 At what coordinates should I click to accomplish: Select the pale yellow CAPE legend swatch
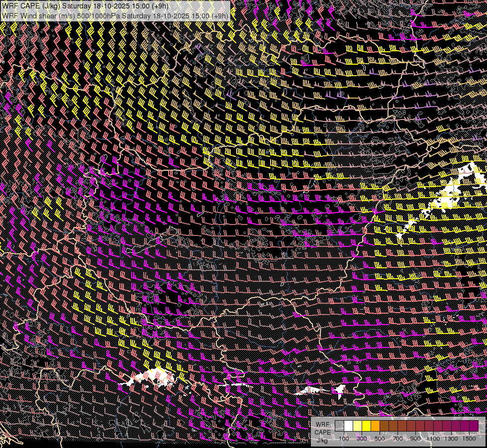point(358,426)
